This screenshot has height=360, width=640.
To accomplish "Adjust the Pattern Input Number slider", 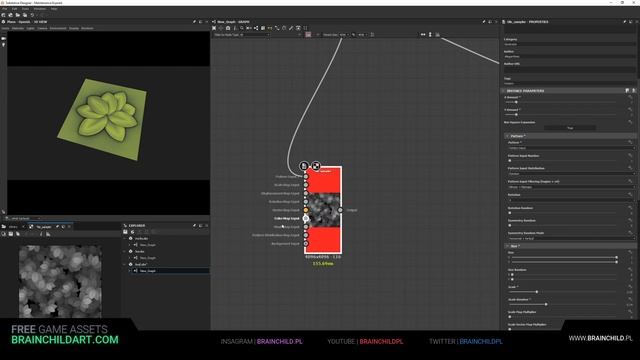I will click(510, 160).
